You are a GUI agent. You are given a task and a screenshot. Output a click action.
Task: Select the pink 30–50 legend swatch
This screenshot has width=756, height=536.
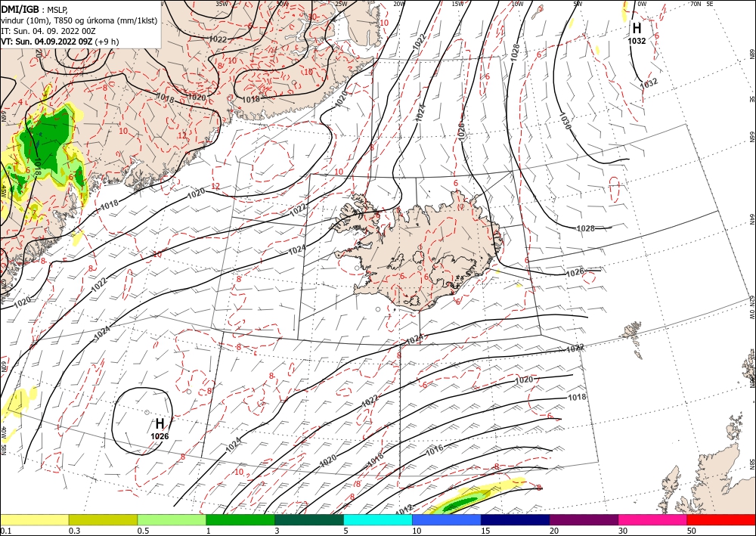tap(653, 519)
